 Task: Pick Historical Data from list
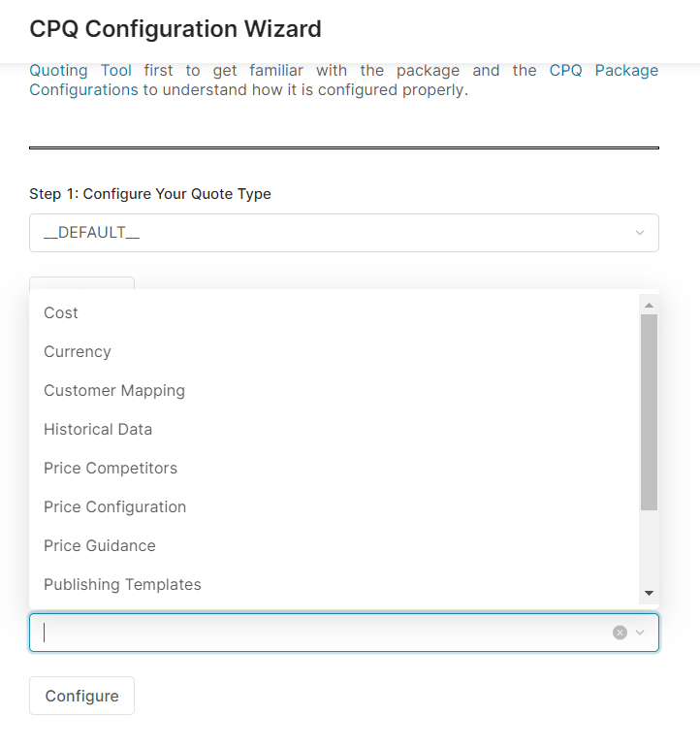(98, 429)
